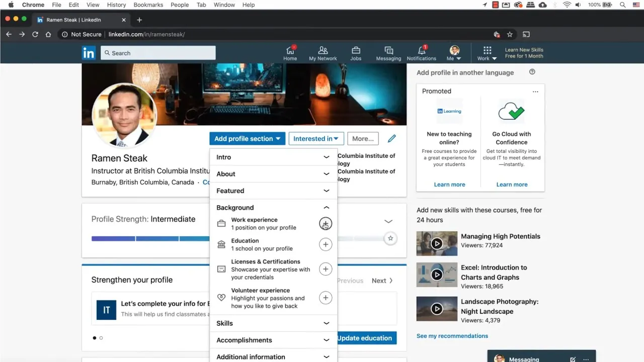Open the Bookmarks menu
644x362 pixels.
pos(148,5)
